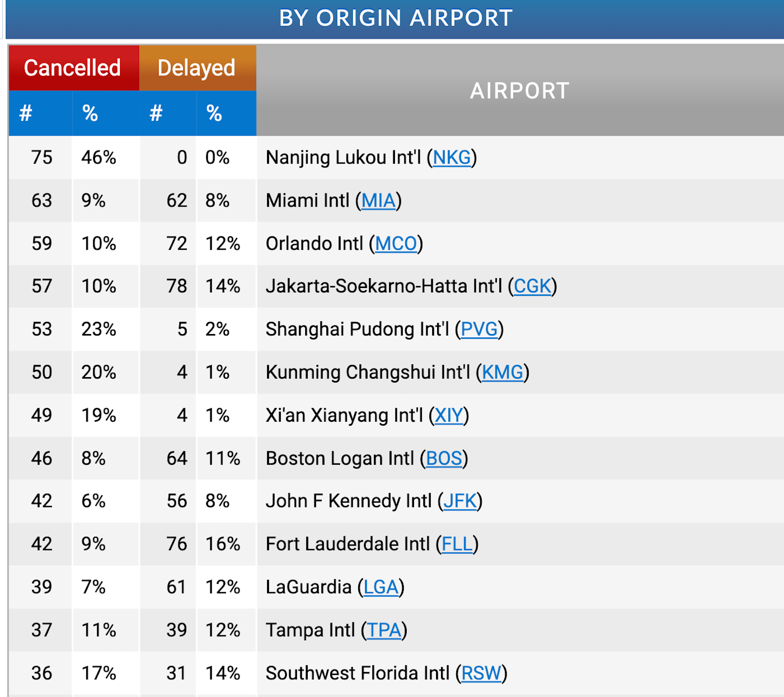
Task: Open the JFK airport link
Action: click(459, 501)
